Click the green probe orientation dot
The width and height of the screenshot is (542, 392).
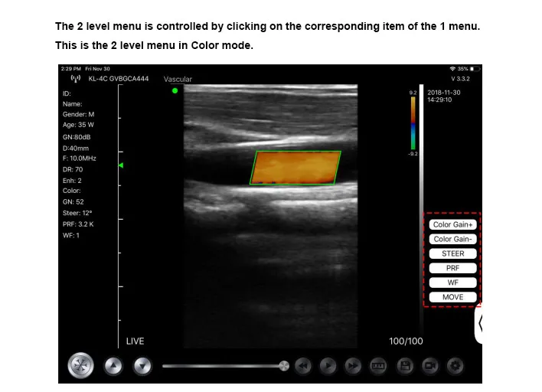pyautogui.click(x=175, y=90)
